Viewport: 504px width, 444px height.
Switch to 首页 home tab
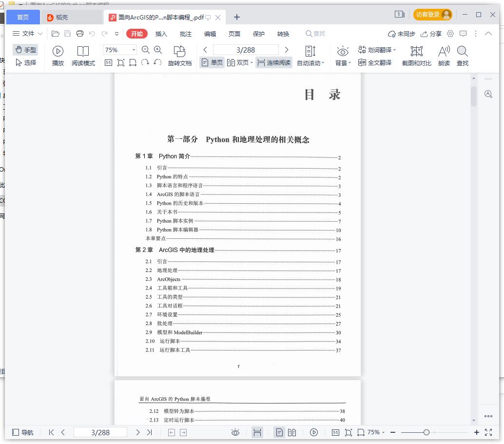click(23, 17)
